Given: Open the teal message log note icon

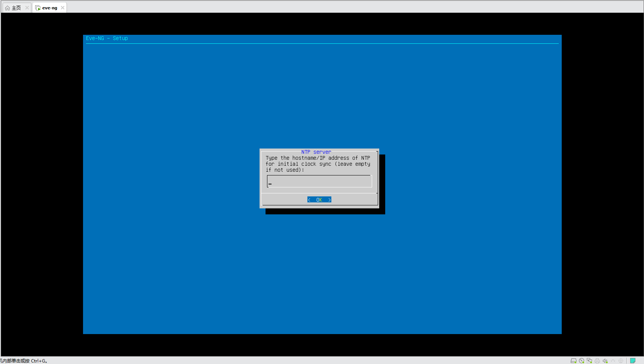Looking at the screenshot, I should click(x=633, y=361).
